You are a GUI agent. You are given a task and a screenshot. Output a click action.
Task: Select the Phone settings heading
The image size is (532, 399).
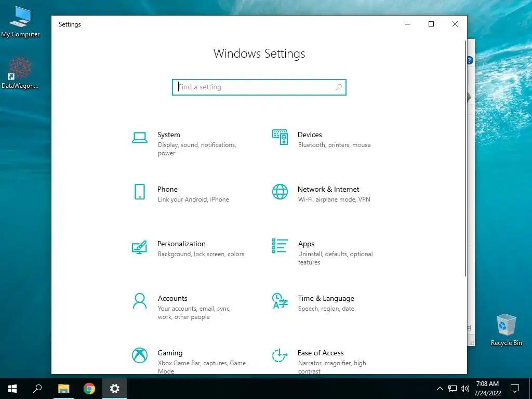coord(167,189)
